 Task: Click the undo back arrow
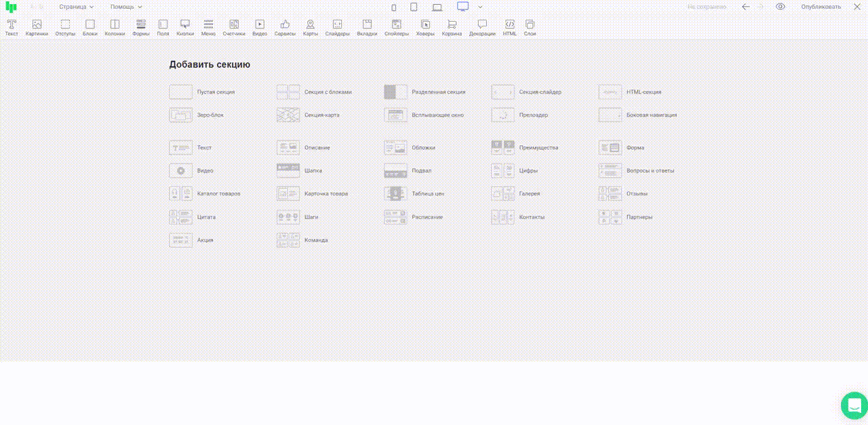(x=746, y=7)
